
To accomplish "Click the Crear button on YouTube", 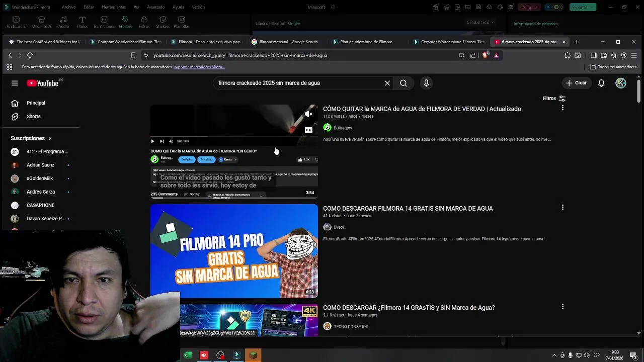I will click(576, 83).
